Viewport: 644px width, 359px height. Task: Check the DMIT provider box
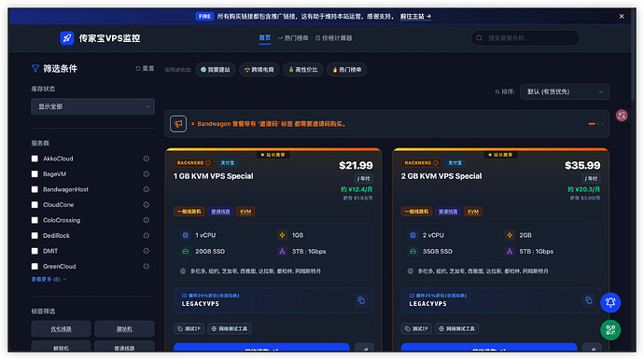coord(35,251)
